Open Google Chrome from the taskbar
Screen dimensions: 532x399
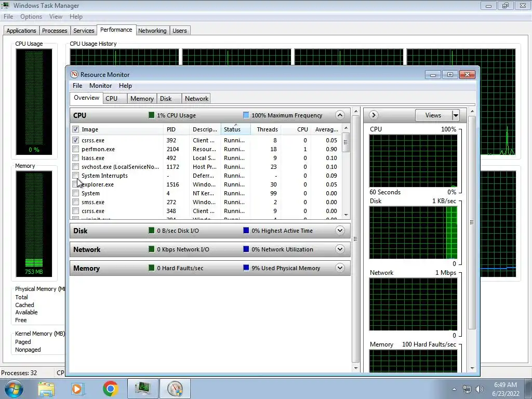(x=110, y=389)
